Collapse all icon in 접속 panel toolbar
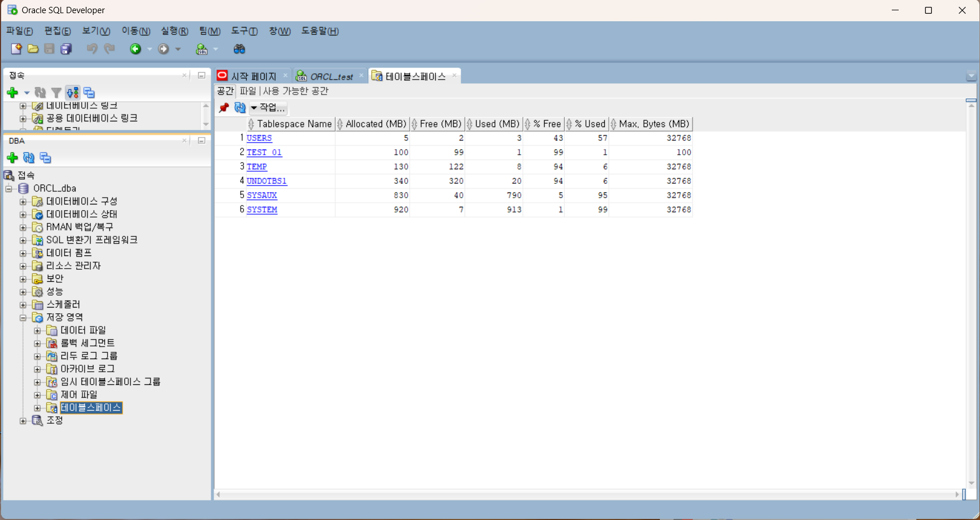Screen dimensions: 980x520 [x=89, y=93]
